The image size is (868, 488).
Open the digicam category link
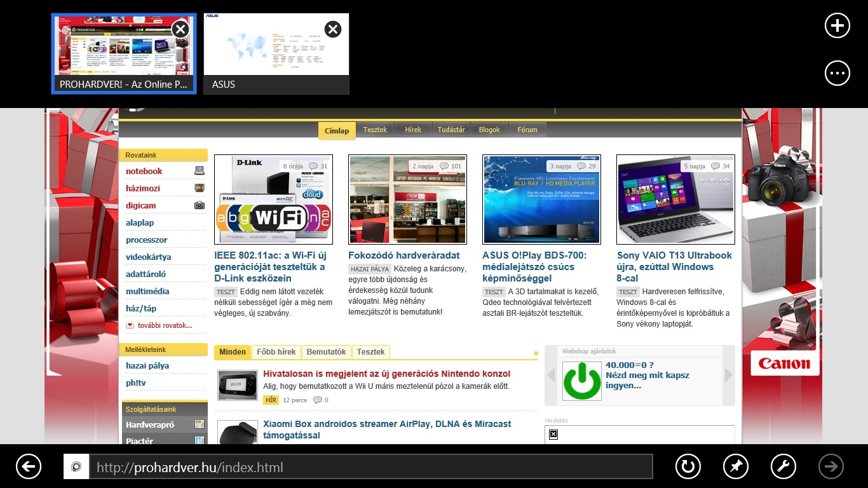coord(140,205)
